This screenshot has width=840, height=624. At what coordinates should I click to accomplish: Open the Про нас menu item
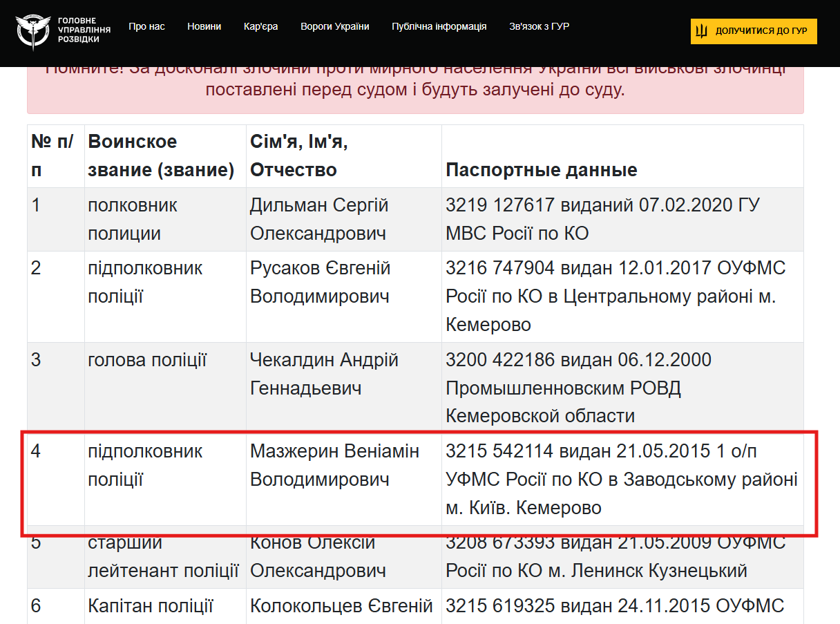(x=146, y=26)
